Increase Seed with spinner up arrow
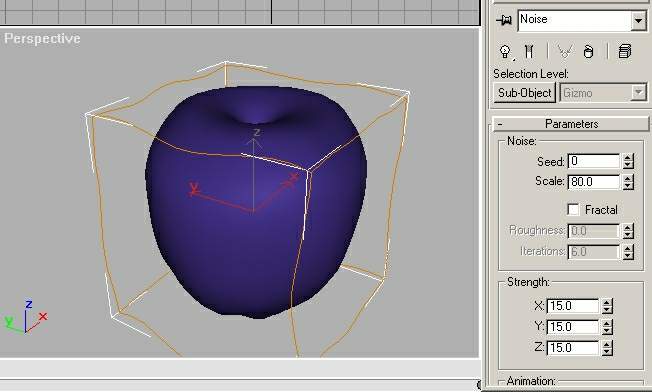 pos(628,157)
